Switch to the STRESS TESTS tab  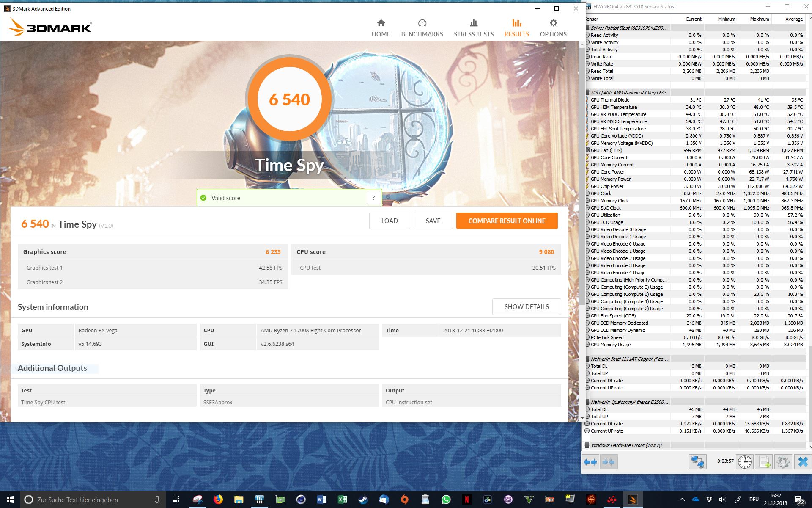[x=473, y=28]
